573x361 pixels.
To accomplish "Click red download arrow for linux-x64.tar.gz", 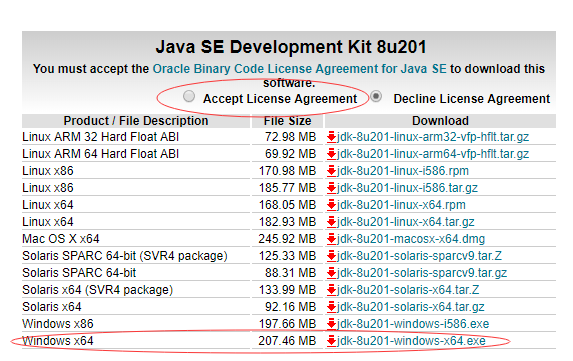I will tap(331, 222).
